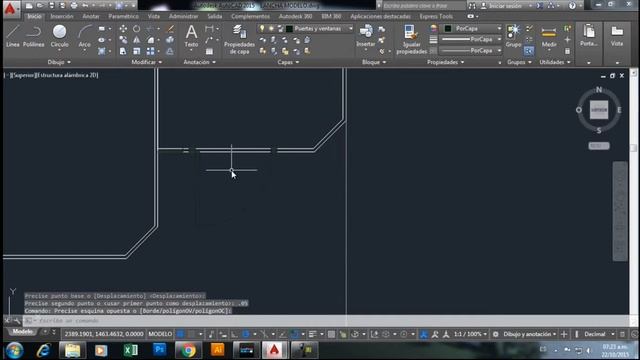Toggle lineweight display in status bar

coord(313,334)
